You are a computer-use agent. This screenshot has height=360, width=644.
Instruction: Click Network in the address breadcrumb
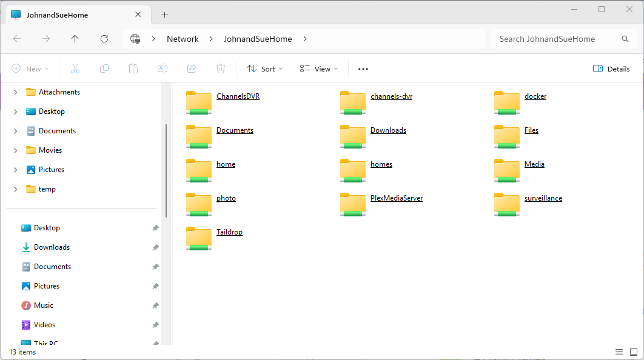183,39
